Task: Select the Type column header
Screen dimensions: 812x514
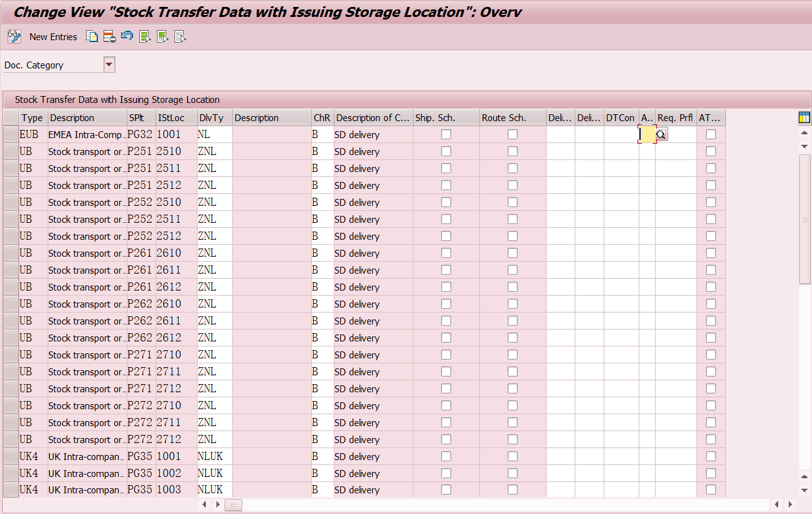Action: 33,118
